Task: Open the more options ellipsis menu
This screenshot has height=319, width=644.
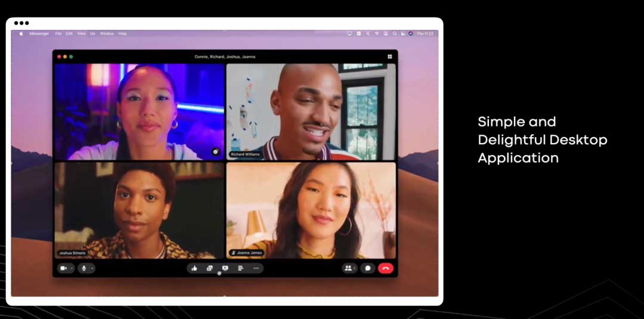Action: point(256,268)
